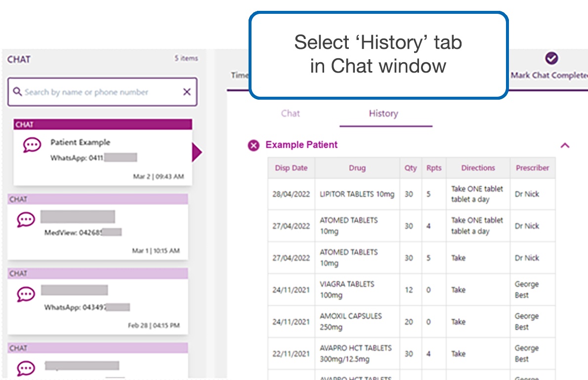The width and height of the screenshot is (588, 380).
Task: Clear the search box using the X icon
Action: [x=187, y=92]
